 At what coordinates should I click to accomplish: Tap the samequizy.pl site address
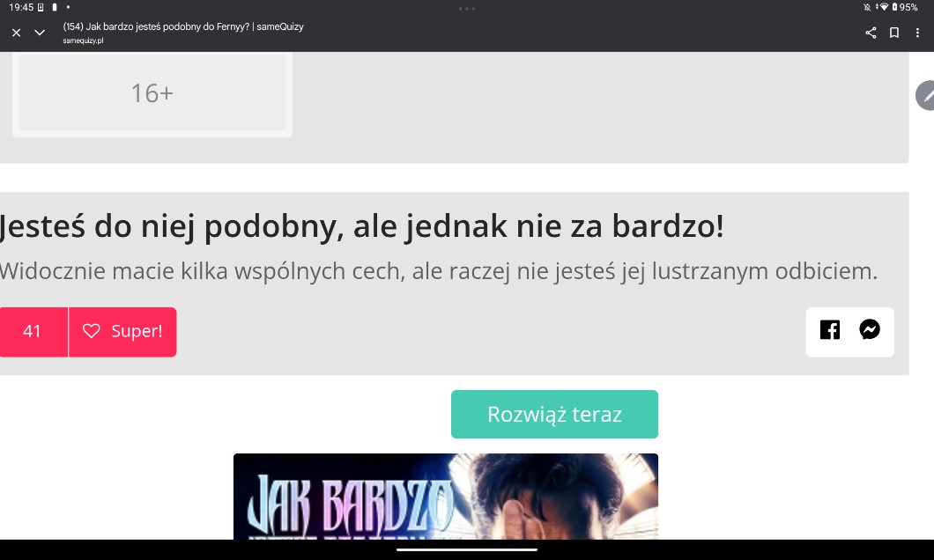[83, 41]
